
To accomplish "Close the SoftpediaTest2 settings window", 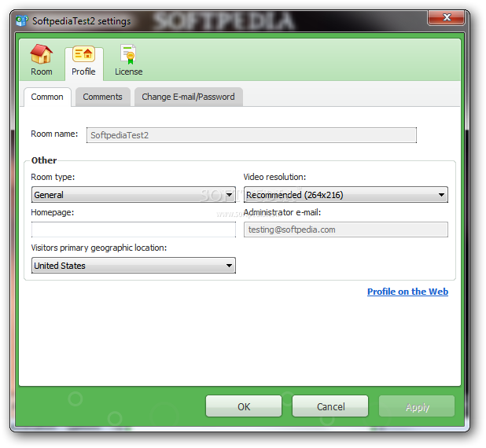I will 447,17.
